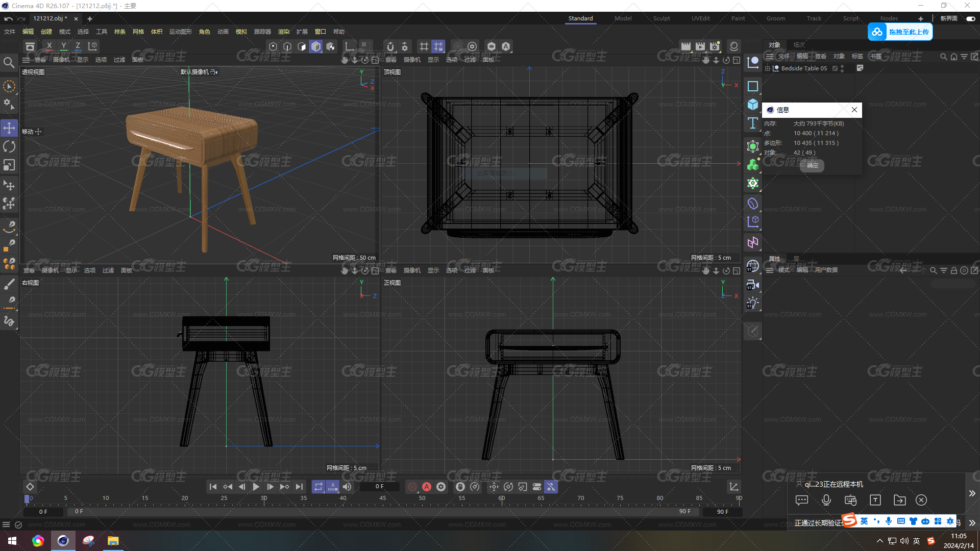
Task: Toggle timeline sound speaker icon
Action: (x=347, y=487)
